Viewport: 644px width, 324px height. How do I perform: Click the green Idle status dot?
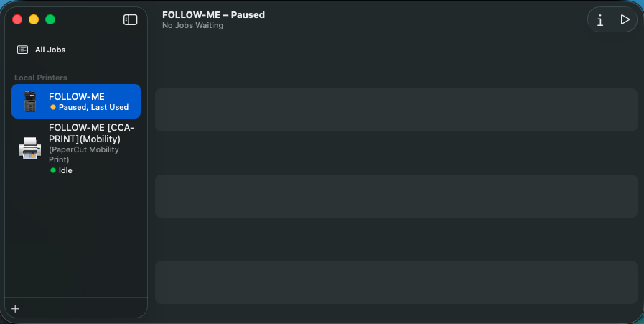point(53,170)
